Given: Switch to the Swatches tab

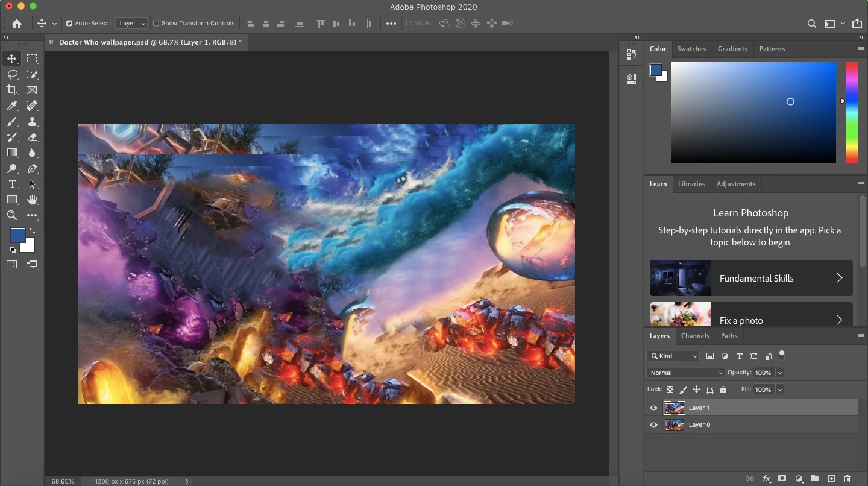Looking at the screenshot, I should click(691, 49).
